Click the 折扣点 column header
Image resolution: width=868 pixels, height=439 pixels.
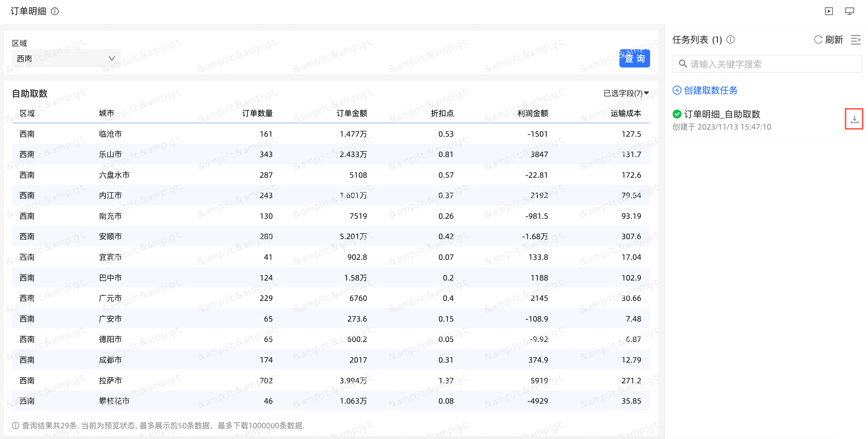tap(442, 113)
